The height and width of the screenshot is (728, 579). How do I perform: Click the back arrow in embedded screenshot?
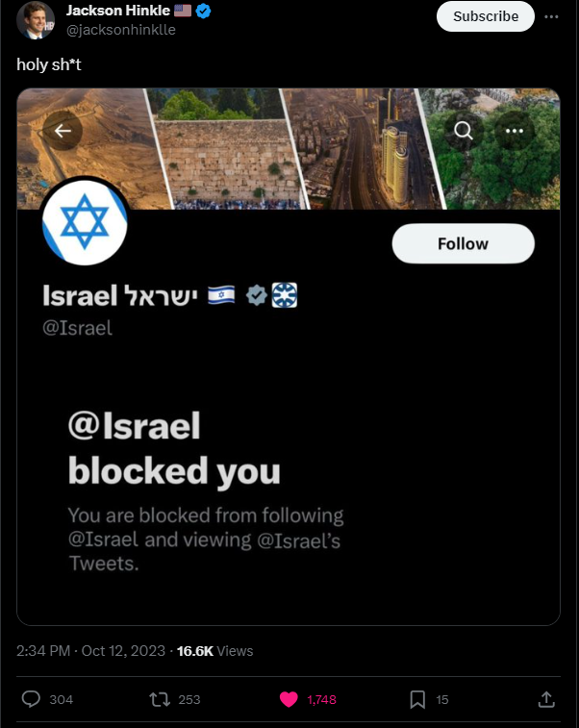[63, 131]
